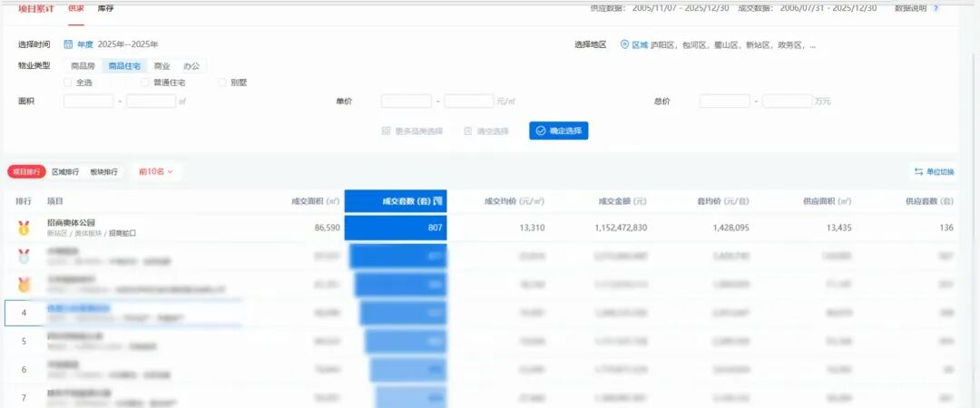Screen dimensions: 980x408
Task: Click the minimum 单价 input field
Action: (x=407, y=102)
